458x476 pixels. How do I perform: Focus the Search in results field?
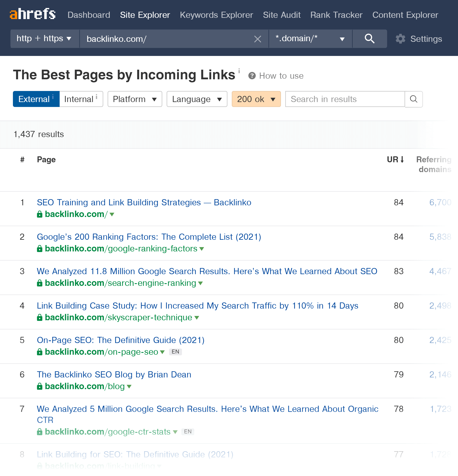pyautogui.click(x=345, y=99)
